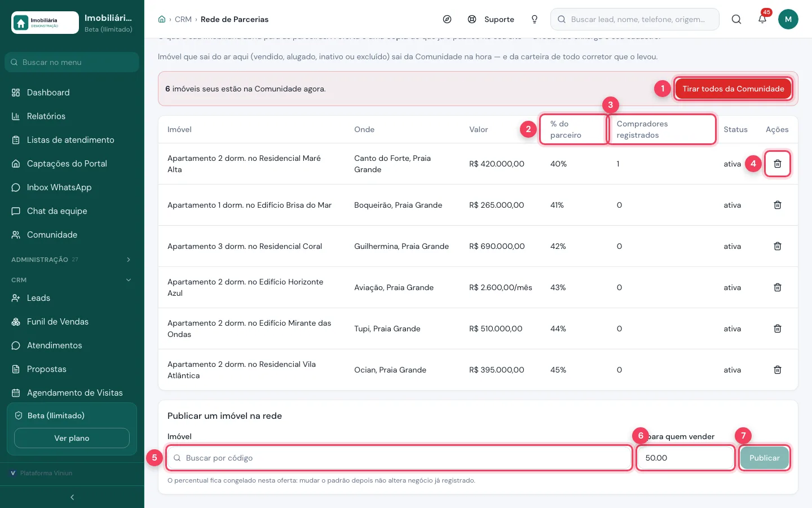
Task: Open Inbox WhatsApp
Action: pyautogui.click(x=72, y=187)
